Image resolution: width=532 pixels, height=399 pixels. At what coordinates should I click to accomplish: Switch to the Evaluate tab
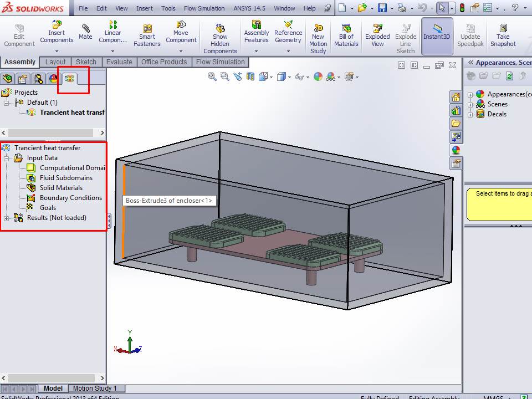pos(118,62)
